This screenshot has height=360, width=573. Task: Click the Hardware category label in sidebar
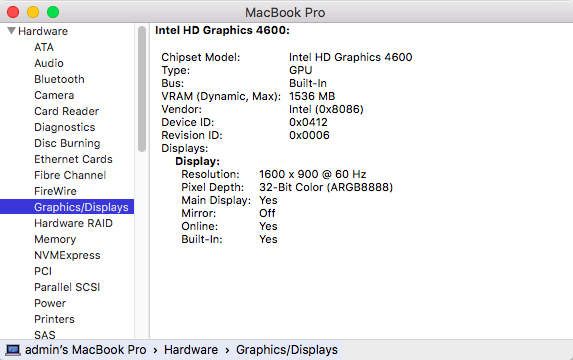point(43,31)
